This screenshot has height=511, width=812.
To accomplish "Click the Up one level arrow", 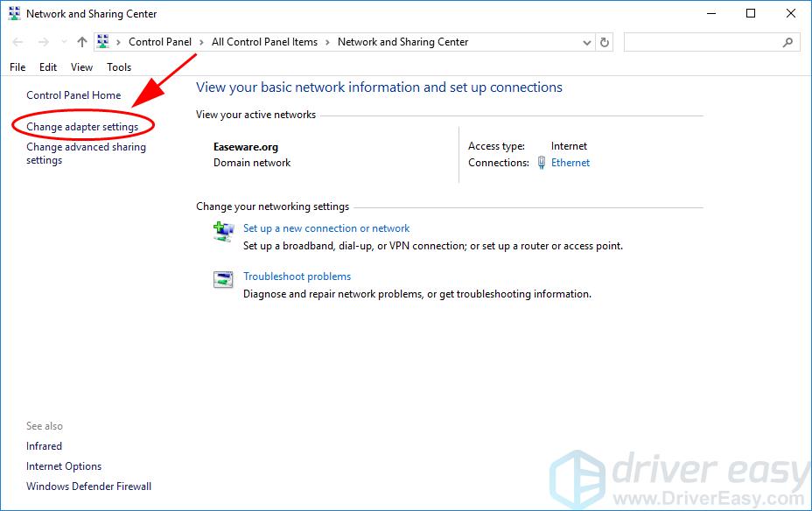I will pyautogui.click(x=81, y=42).
